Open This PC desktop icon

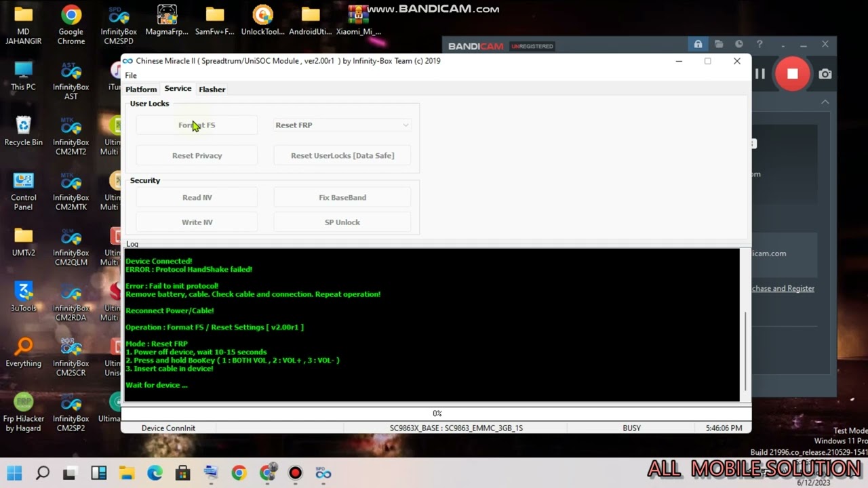coord(23,76)
